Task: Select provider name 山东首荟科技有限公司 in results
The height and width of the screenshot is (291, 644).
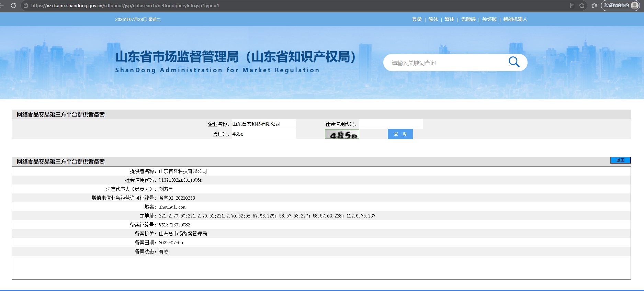Action: [x=183, y=171]
